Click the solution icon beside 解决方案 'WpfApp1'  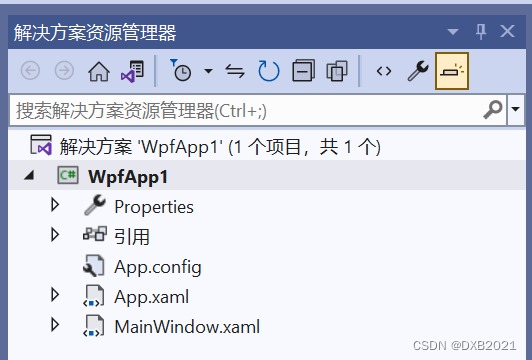pyautogui.click(x=41, y=145)
